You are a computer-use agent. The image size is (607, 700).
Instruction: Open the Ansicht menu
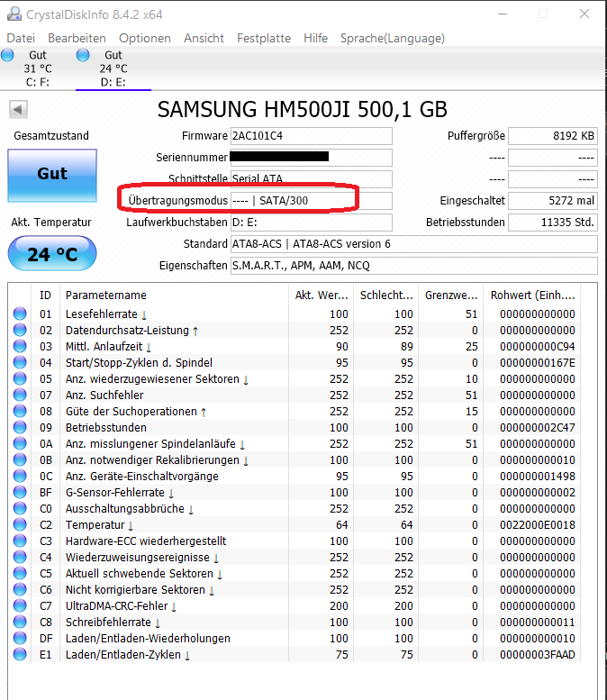pyautogui.click(x=204, y=39)
